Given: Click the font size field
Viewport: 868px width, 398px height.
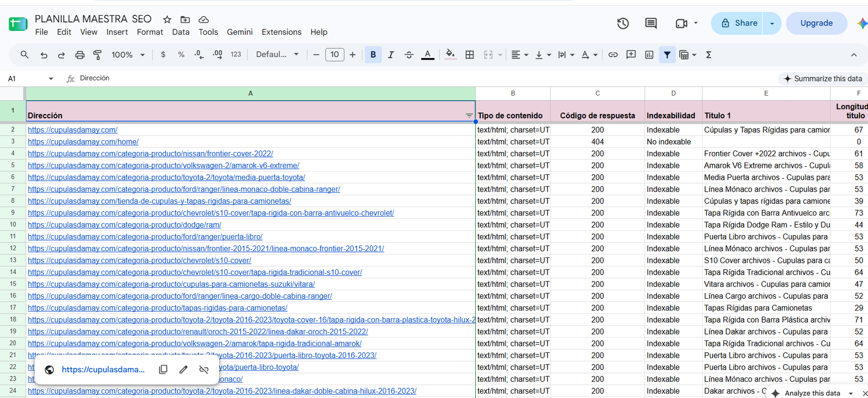Looking at the screenshot, I should 335,55.
